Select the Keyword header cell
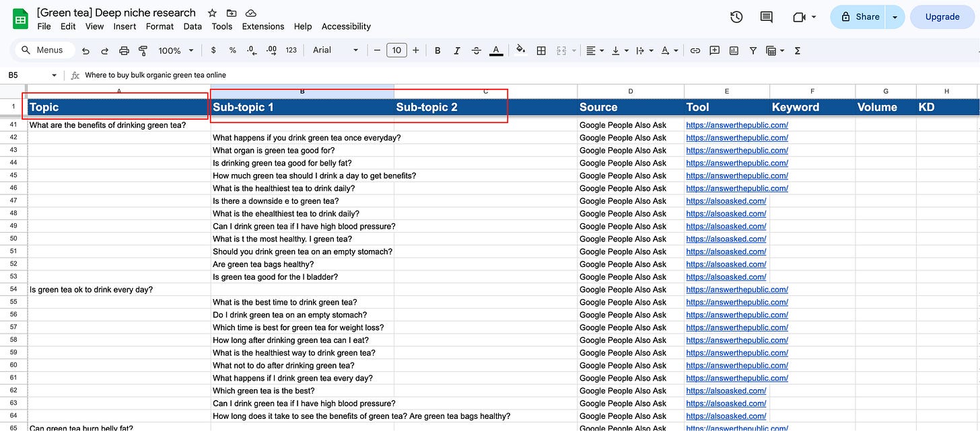This screenshot has width=980, height=431. [x=812, y=107]
